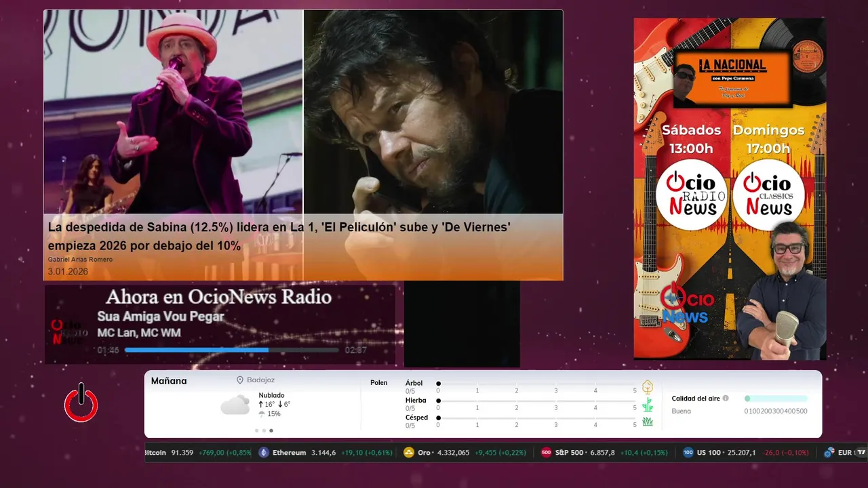Select the first weather carousel dot
Screen dimensions: 868x488
256,430
